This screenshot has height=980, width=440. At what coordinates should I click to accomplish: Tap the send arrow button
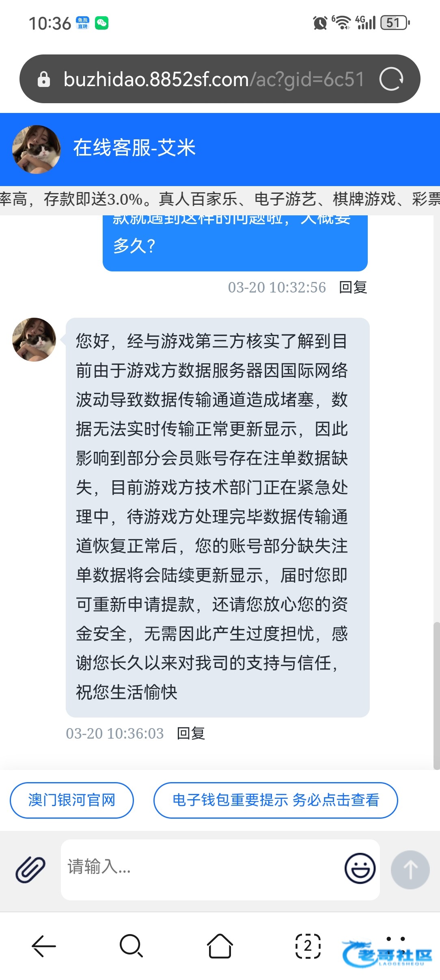coord(410,869)
